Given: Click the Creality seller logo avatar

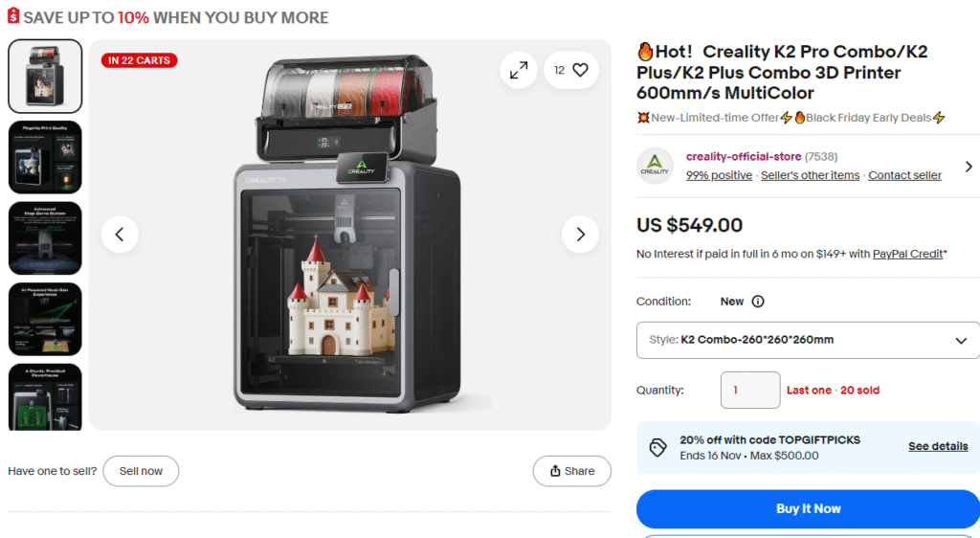Looking at the screenshot, I should pyautogui.click(x=655, y=166).
